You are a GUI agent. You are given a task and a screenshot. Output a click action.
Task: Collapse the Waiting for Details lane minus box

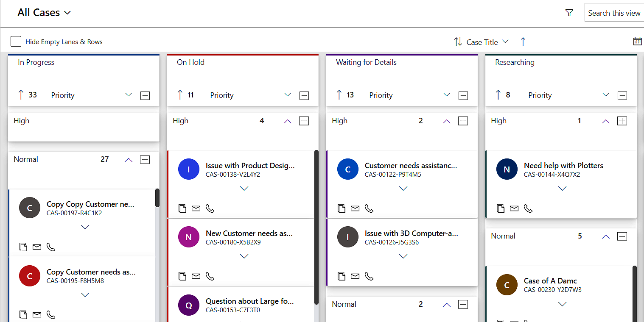[x=463, y=96]
